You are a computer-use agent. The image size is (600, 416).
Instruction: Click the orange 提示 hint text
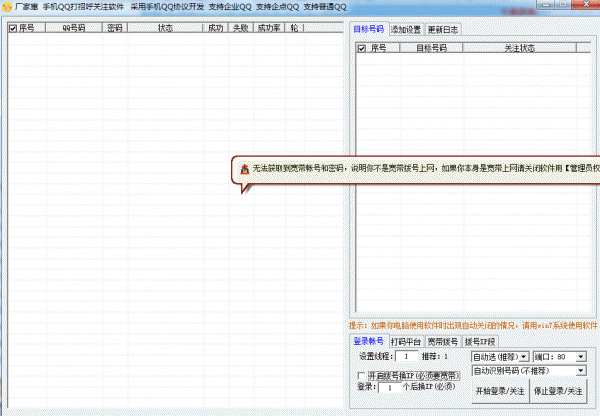click(x=473, y=326)
